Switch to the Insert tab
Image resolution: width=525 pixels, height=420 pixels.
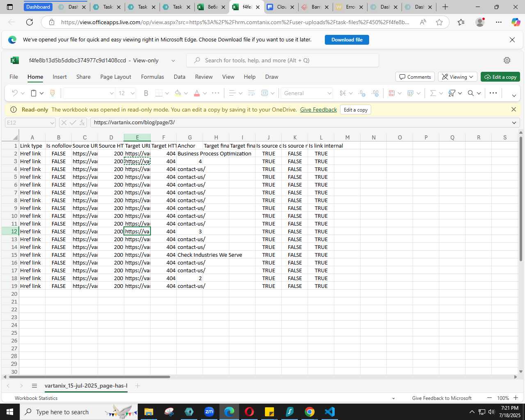(x=59, y=77)
